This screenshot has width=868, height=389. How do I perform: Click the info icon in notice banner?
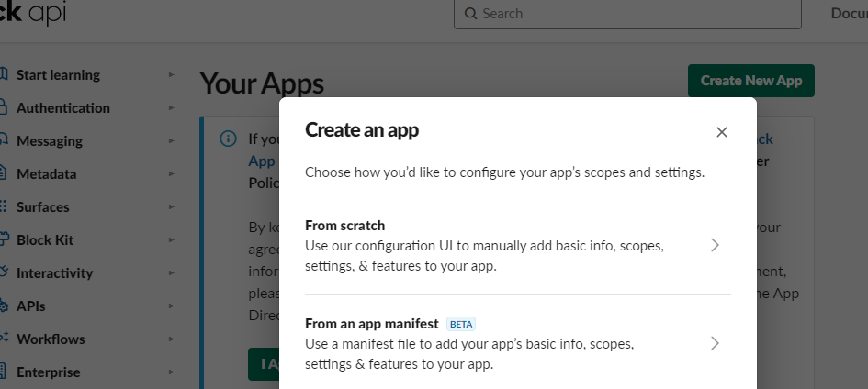tap(228, 139)
